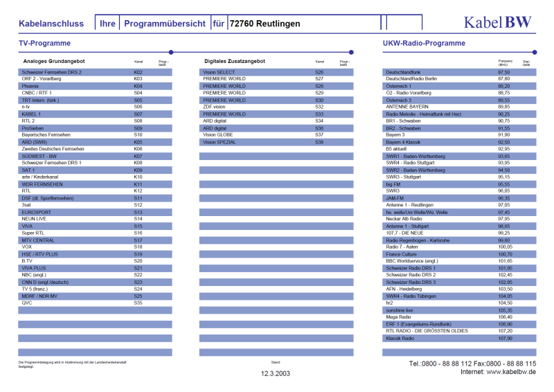
Task: Click the TV-Programme section heading
Action: click(44, 43)
